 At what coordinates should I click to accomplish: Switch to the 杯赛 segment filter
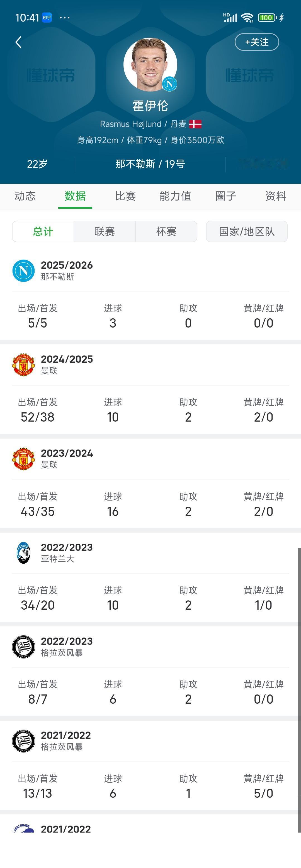166,232
